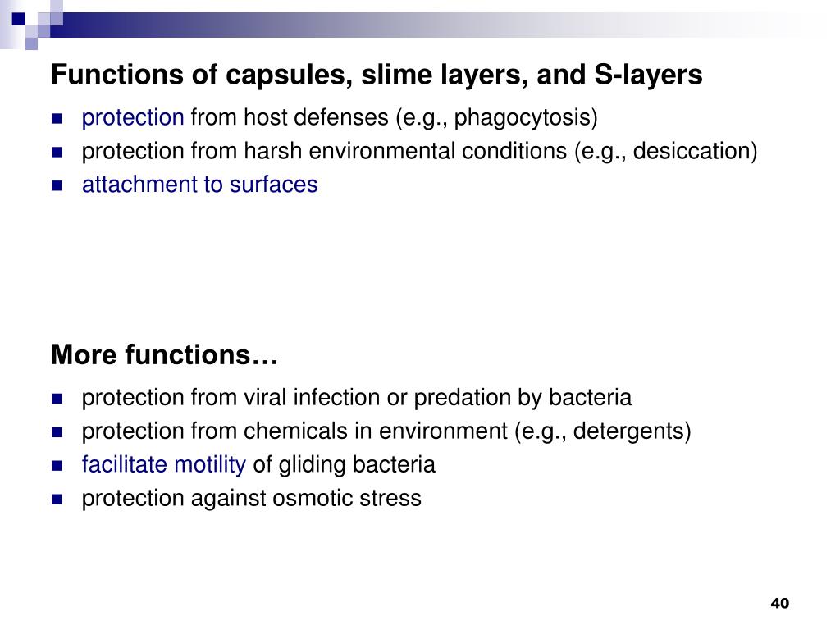Click the square bullet before "protection from chemicals in environment"

57,432
